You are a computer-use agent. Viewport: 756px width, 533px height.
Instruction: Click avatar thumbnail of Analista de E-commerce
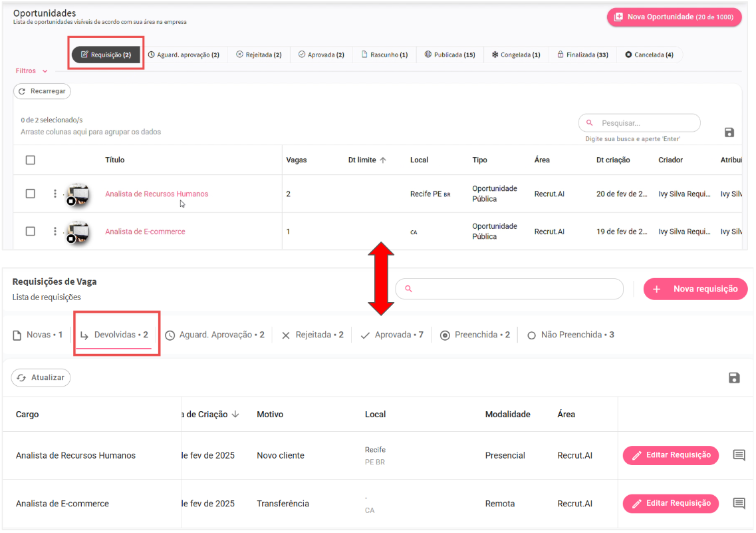click(x=77, y=232)
